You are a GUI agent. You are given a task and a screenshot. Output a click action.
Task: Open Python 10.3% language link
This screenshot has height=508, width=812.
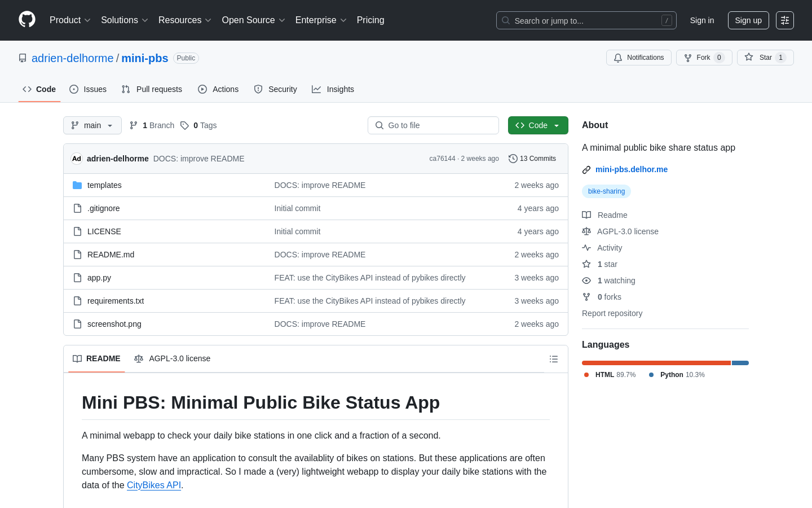[x=677, y=375]
